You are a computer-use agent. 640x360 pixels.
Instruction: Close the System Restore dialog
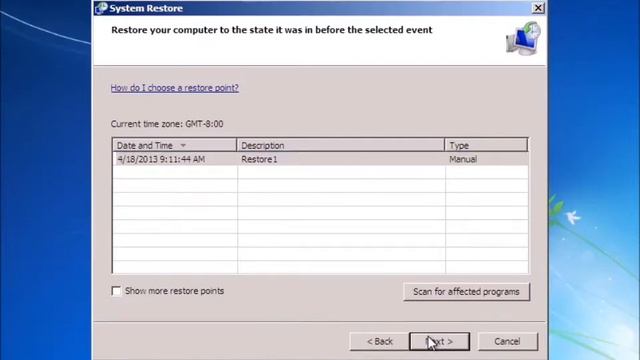coord(538,8)
